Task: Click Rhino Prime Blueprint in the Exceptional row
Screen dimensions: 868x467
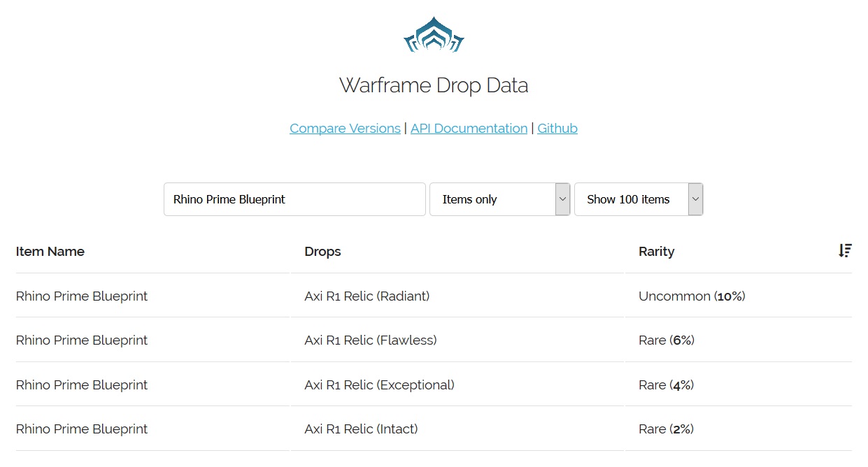Action: pyautogui.click(x=82, y=385)
